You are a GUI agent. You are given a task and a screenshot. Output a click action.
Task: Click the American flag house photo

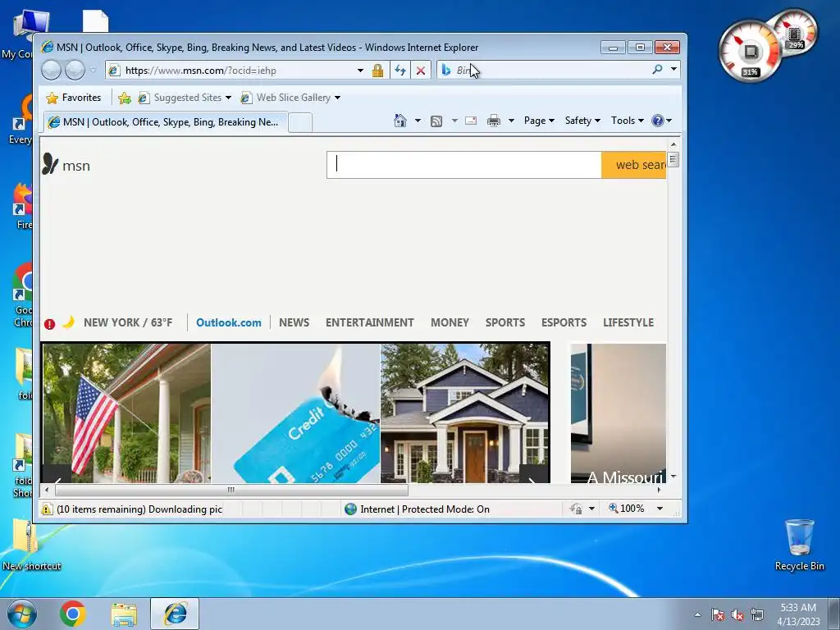(127, 413)
